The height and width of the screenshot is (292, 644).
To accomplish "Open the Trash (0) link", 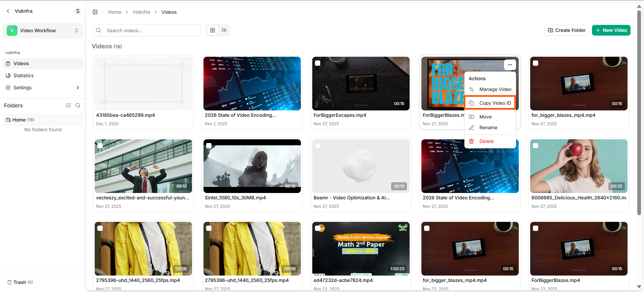I will tap(20, 282).
